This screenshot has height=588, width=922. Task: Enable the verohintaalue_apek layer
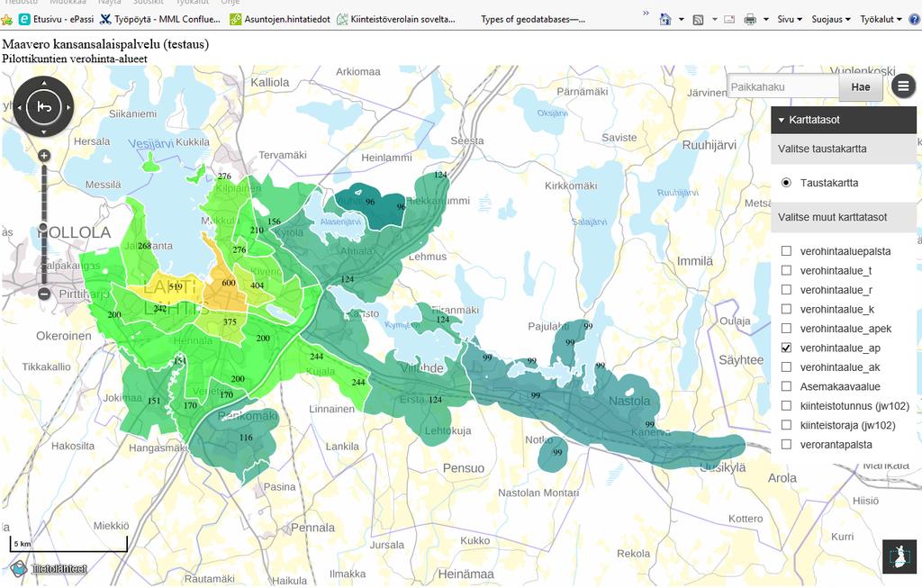[786, 329]
